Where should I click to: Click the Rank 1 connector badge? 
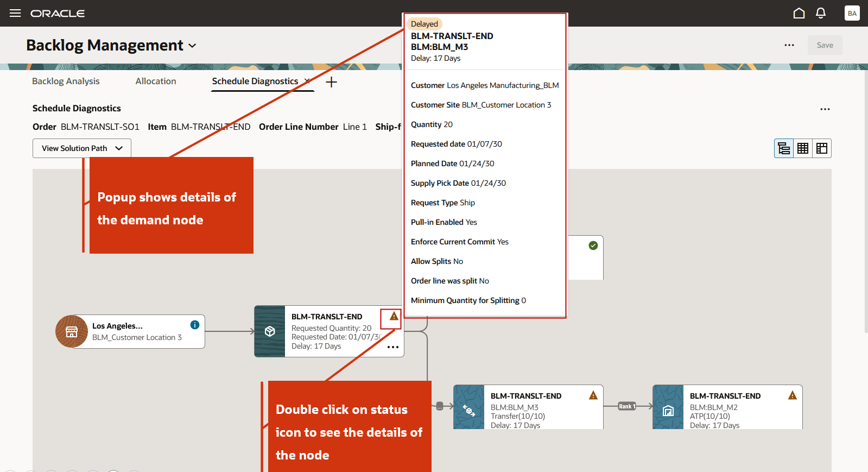point(627,406)
